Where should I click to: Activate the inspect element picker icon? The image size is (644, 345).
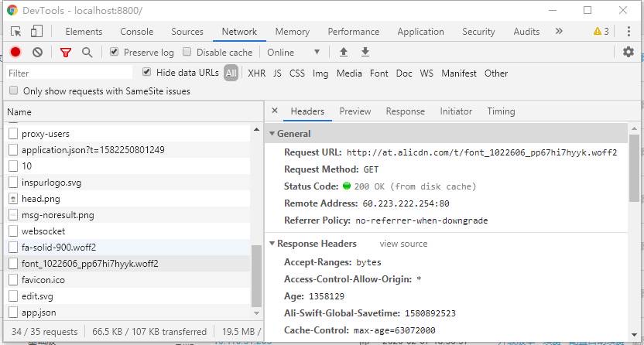point(16,32)
